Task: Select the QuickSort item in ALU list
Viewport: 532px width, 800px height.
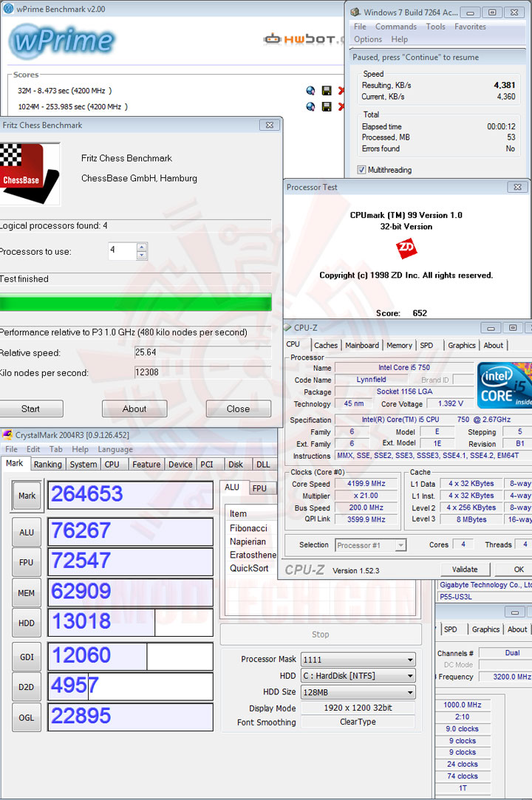Action: tap(249, 568)
